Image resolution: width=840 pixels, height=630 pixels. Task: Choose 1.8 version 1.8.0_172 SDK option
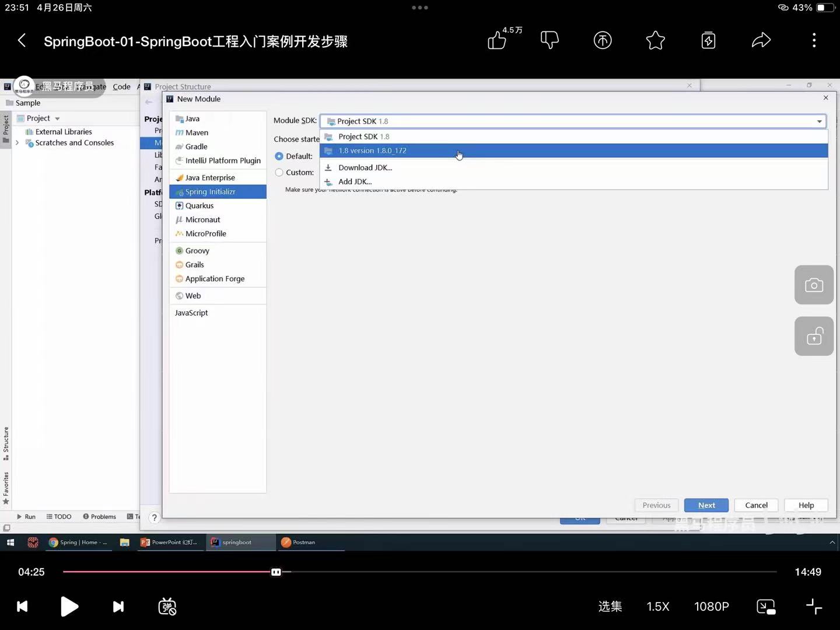(x=574, y=150)
